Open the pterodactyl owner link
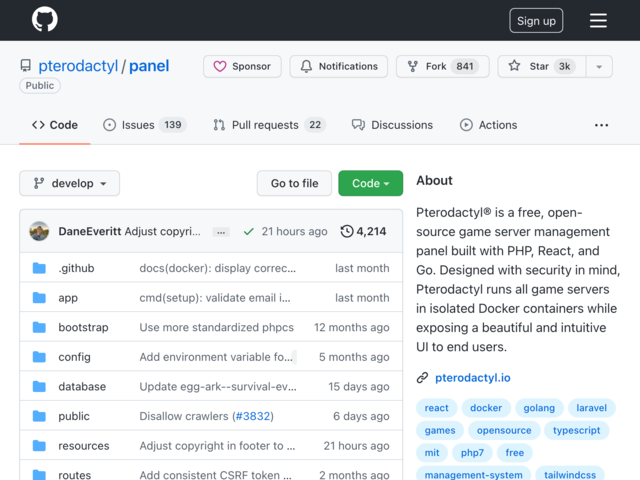 coord(78,66)
